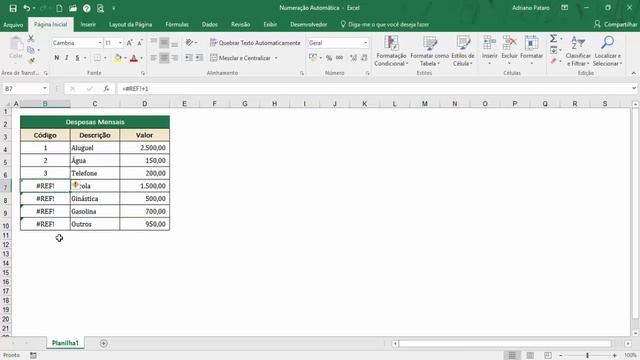Switch to Page Layout view in status bar

pyautogui.click(x=530, y=356)
